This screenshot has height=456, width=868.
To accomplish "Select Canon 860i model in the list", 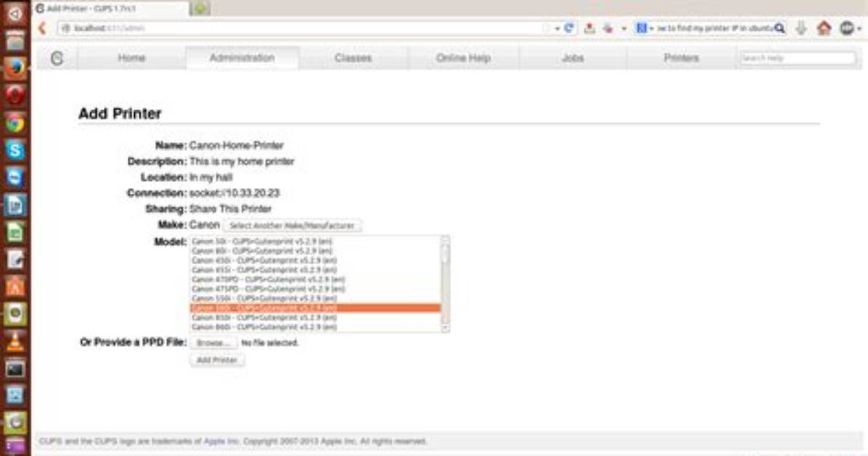I will pos(315,327).
